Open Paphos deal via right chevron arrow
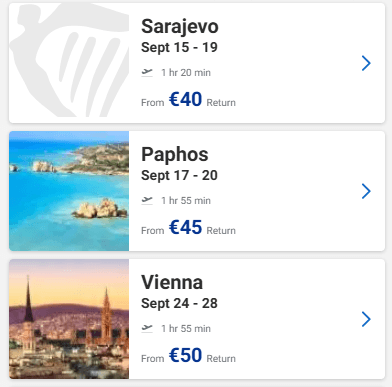392x387 pixels. [x=366, y=191]
